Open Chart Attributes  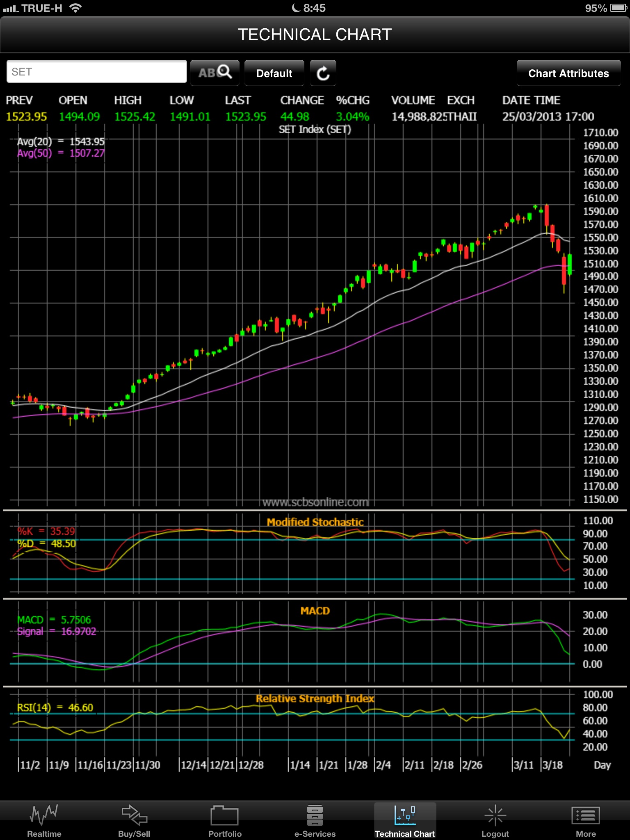(x=568, y=73)
